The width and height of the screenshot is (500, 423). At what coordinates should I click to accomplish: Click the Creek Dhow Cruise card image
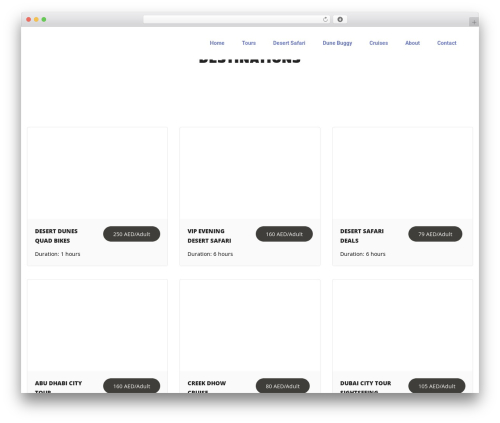pos(250,326)
